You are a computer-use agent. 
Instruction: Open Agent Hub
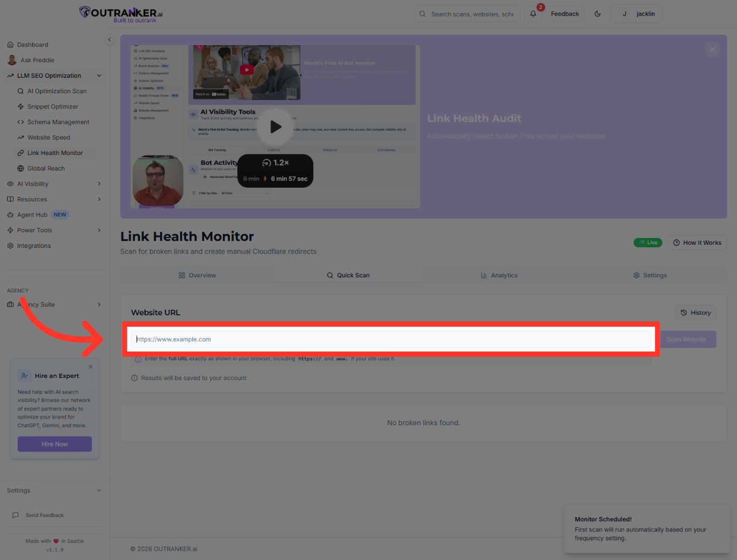click(x=32, y=215)
